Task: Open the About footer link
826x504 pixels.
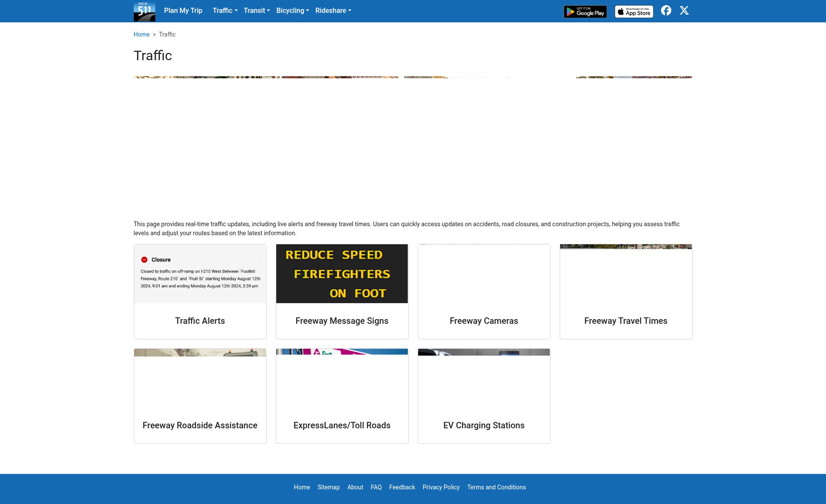Action: click(355, 487)
